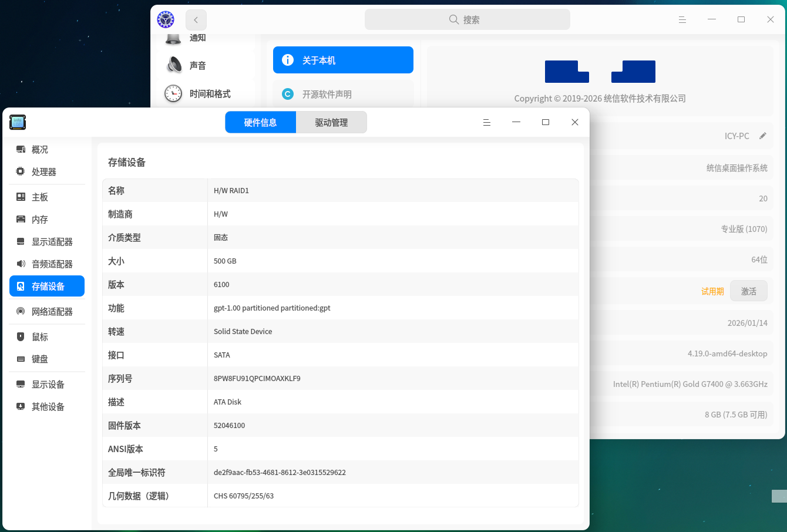This screenshot has height=532, width=787.
Task: Open 音频适配器 audio adapter section
Action: click(x=47, y=264)
